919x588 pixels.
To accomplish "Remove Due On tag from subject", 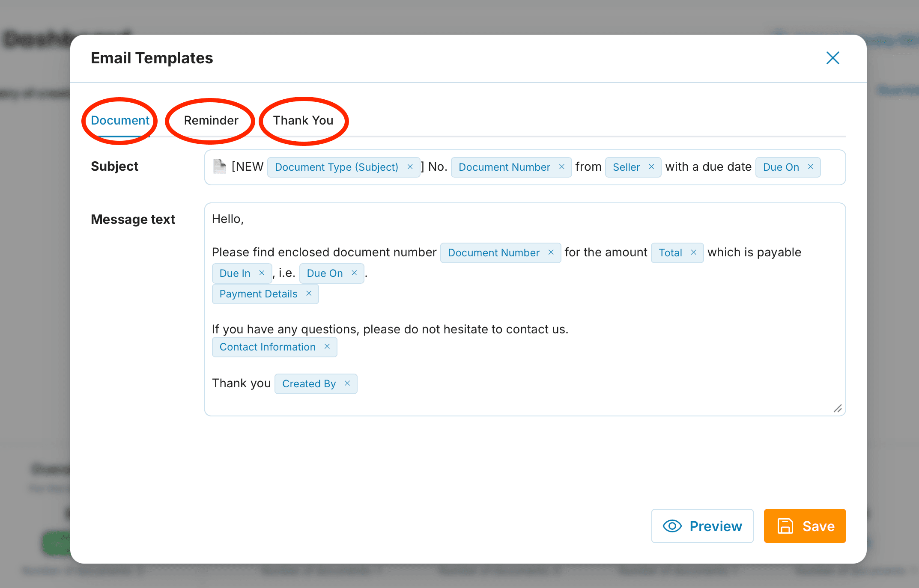I will pos(811,167).
